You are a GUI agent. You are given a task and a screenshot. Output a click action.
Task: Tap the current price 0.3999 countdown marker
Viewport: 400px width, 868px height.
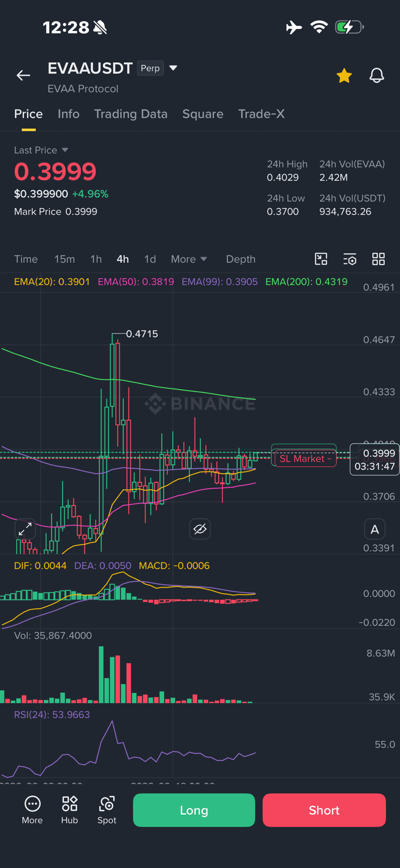[x=374, y=459]
